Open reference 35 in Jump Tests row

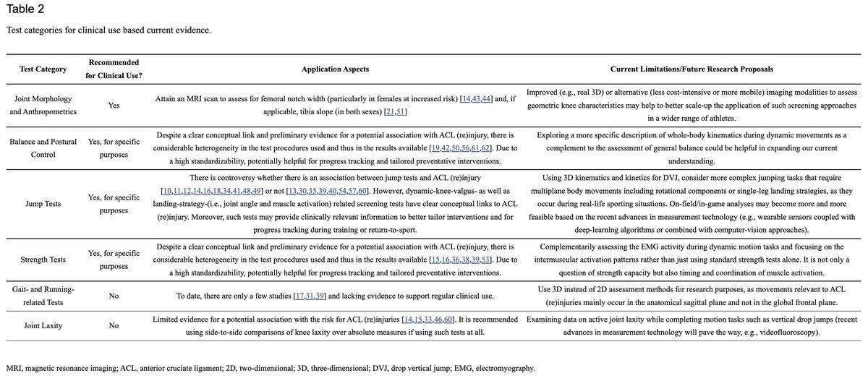[313, 191]
